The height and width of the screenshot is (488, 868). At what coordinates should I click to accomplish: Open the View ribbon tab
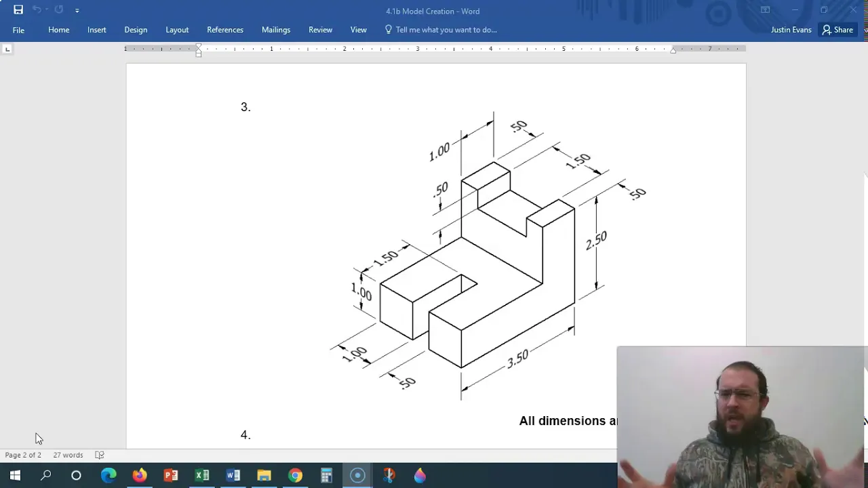point(359,30)
